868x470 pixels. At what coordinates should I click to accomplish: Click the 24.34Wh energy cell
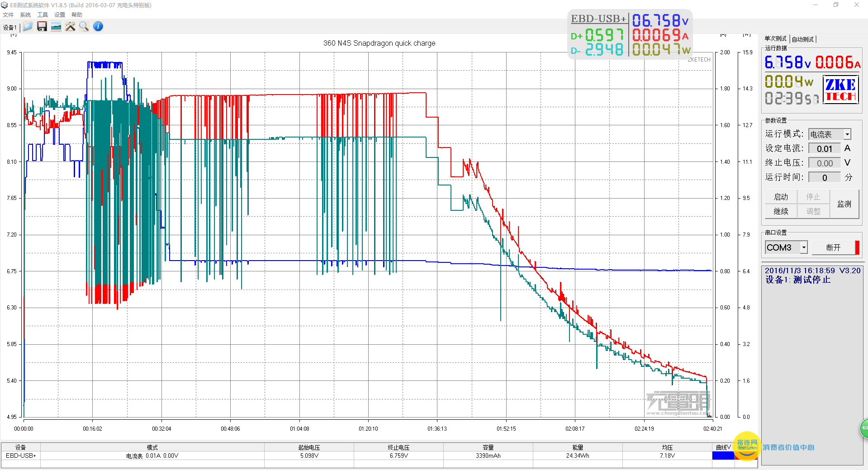click(578, 456)
